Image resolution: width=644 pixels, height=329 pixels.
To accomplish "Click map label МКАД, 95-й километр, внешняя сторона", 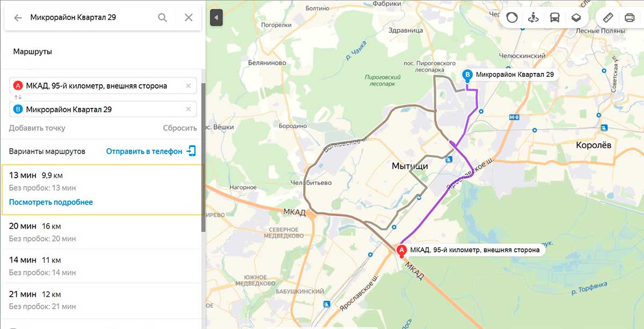I will [x=474, y=250].
